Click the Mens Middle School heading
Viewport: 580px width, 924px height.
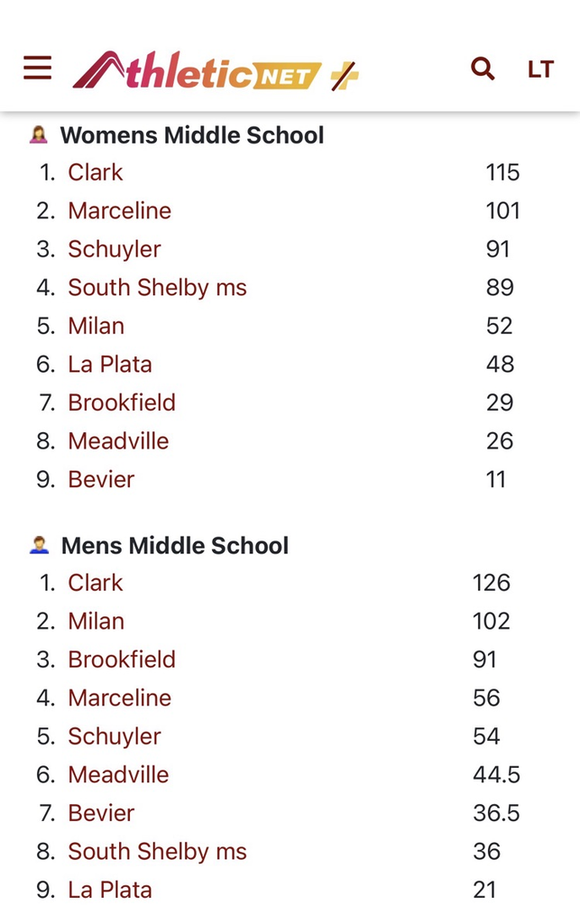click(x=175, y=546)
